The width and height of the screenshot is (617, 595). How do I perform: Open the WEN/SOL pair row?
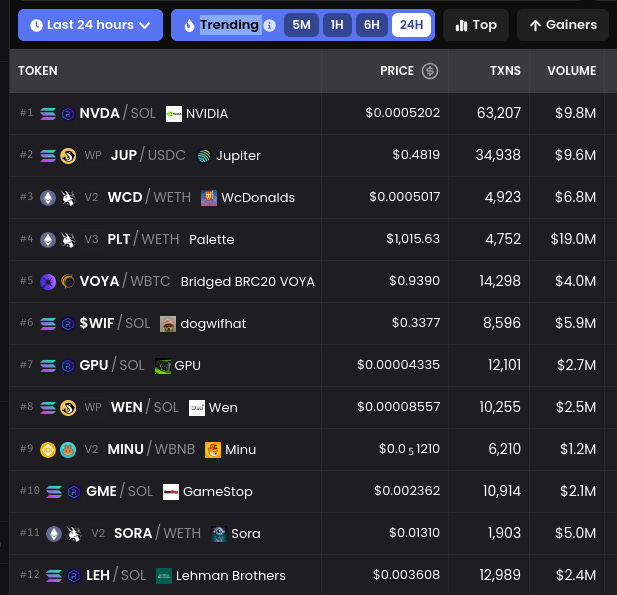[313, 408]
